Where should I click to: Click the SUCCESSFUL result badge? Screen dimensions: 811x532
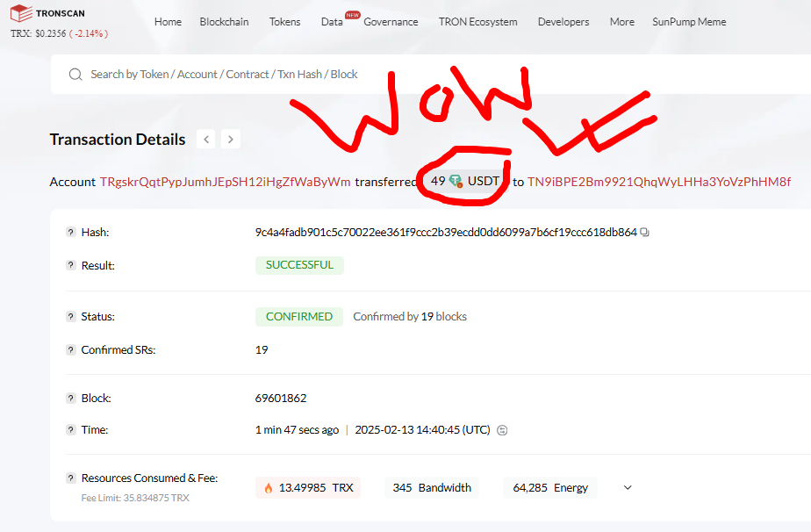[x=299, y=265]
